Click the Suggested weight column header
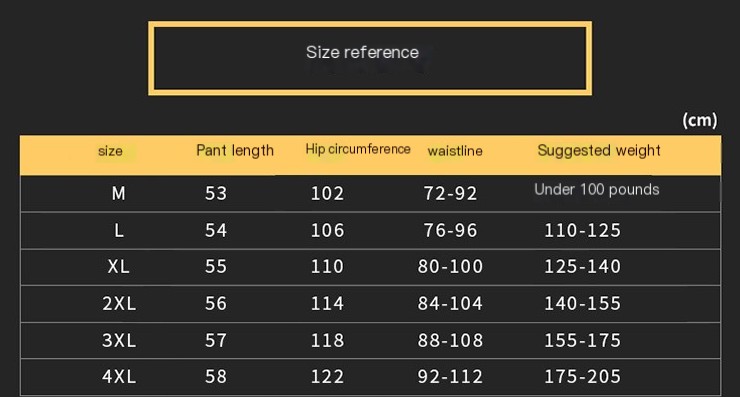Viewport: 740px width, 397px height. [x=599, y=151]
